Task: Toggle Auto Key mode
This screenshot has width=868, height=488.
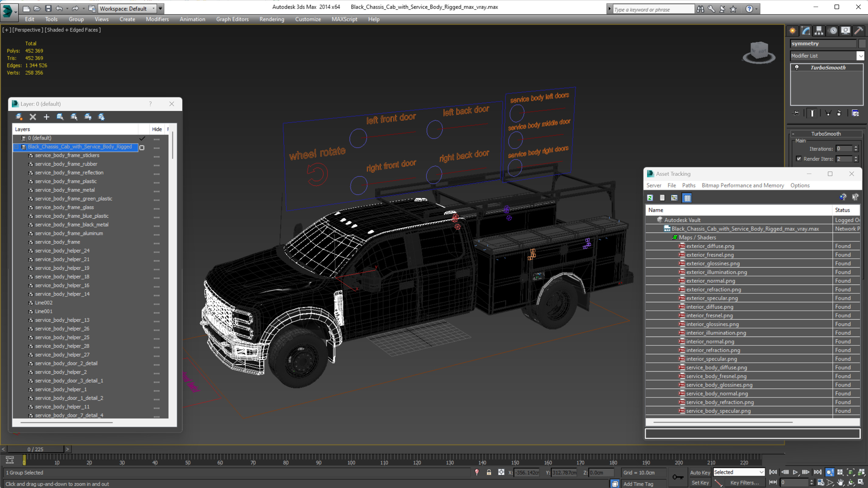Action: click(x=700, y=472)
